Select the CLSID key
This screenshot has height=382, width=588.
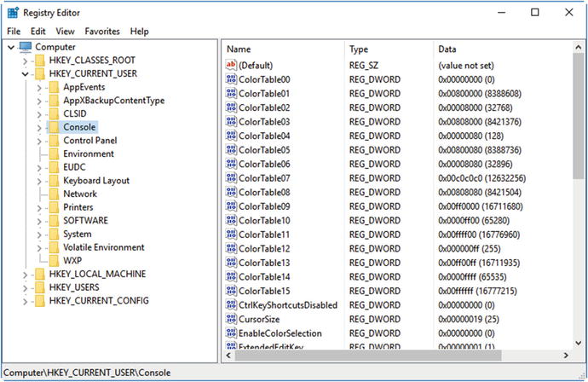(x=75, y=113)
